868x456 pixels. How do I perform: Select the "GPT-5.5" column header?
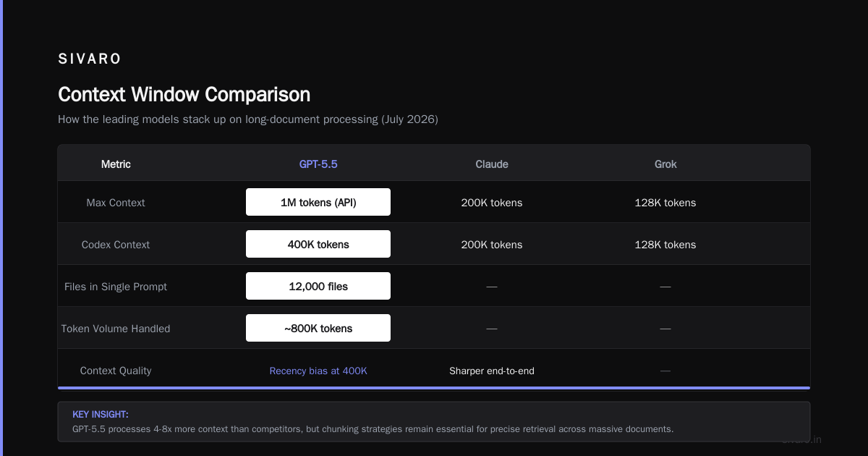point(318,164)
